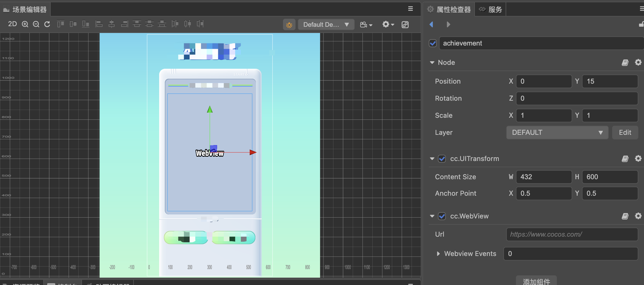644x285 pixels.
Task: Toggle the 2D view mode button
Action: point(12,24)
